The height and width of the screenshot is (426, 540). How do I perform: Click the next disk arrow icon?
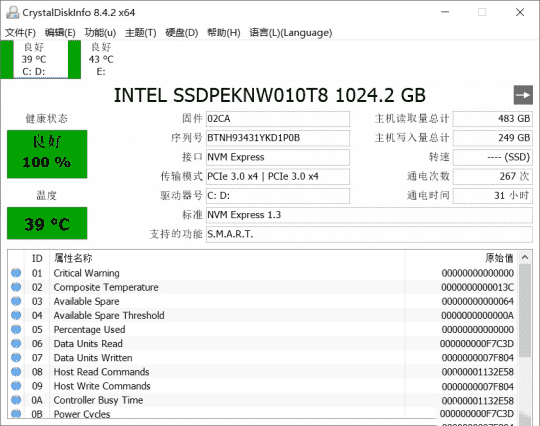click(523, 95)
